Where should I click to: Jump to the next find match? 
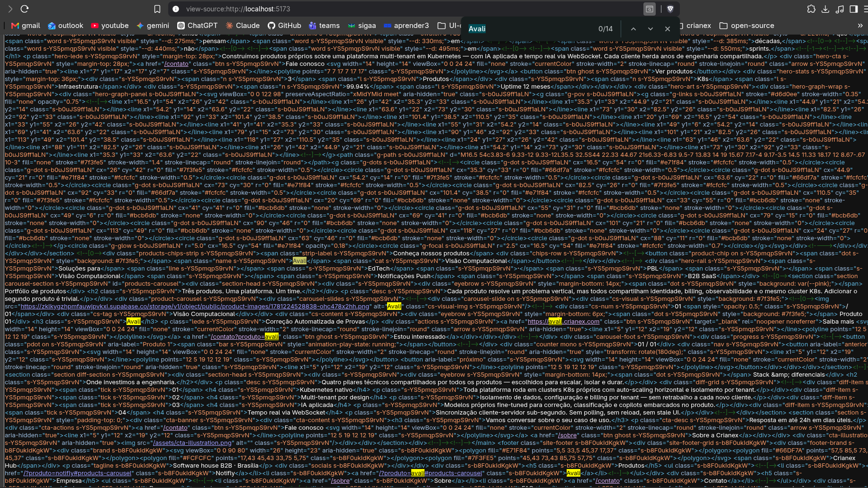click(x=651, y=29)
